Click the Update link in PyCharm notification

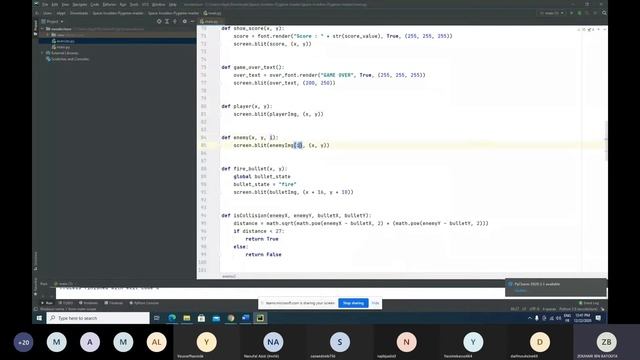[x=520, y=291]
